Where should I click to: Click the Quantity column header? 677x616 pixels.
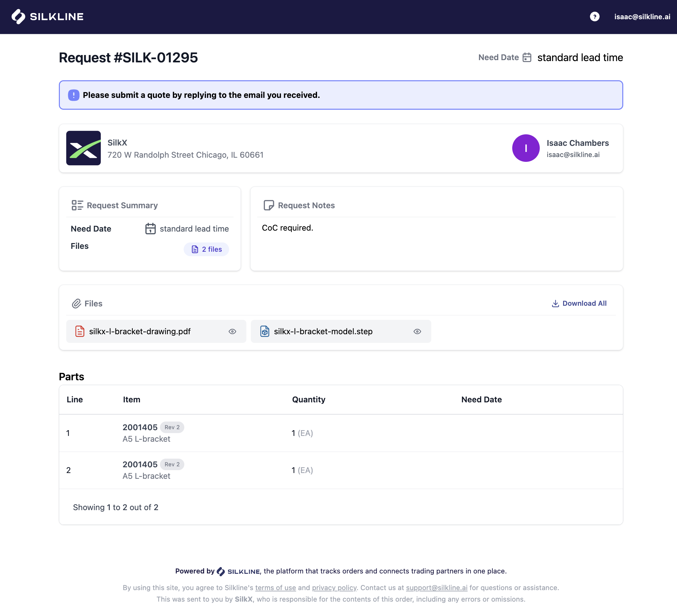pos(308,399)
